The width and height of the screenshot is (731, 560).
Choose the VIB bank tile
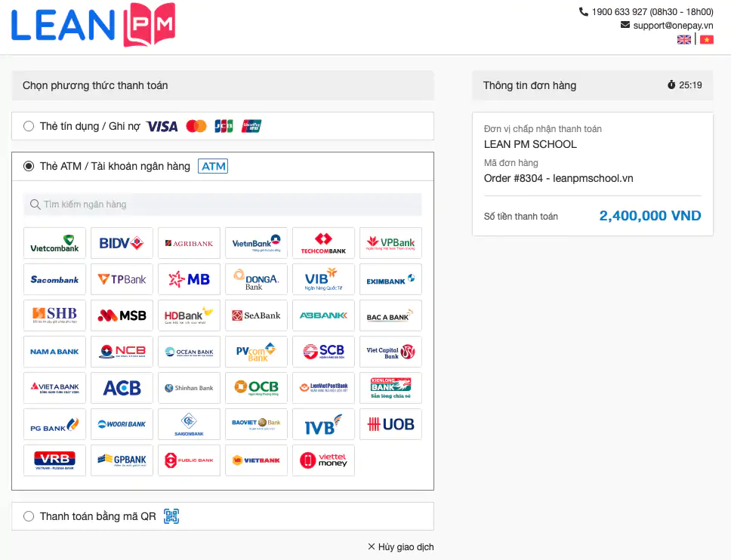pyautogui.click(x=323, y=279)
